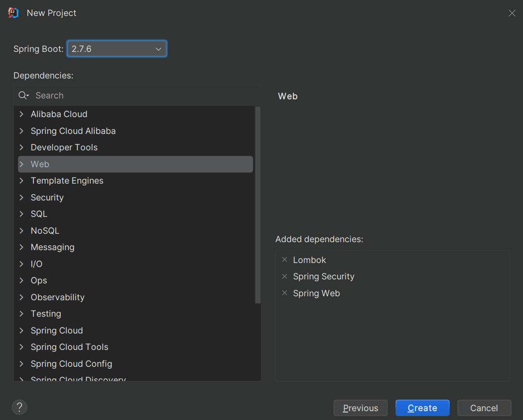Expand the Developer Tools category
Image resolution: width=523 pixels, height=420 pixels.
22,148
